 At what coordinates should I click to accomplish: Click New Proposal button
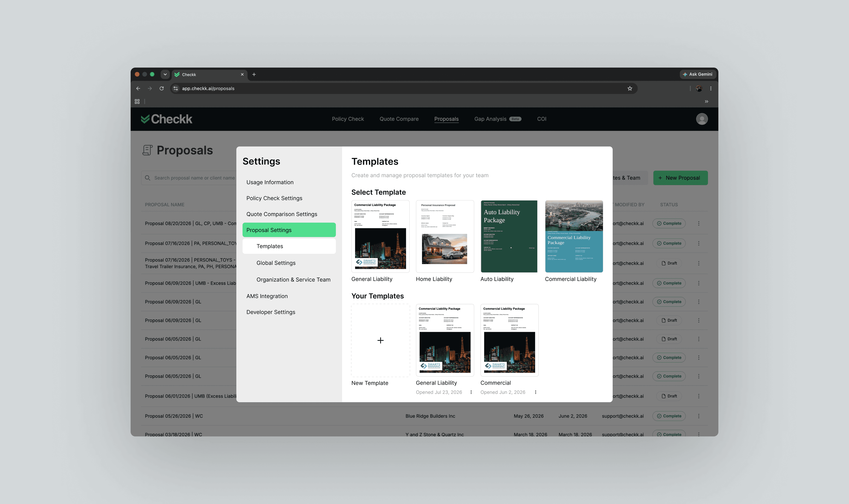680,178
